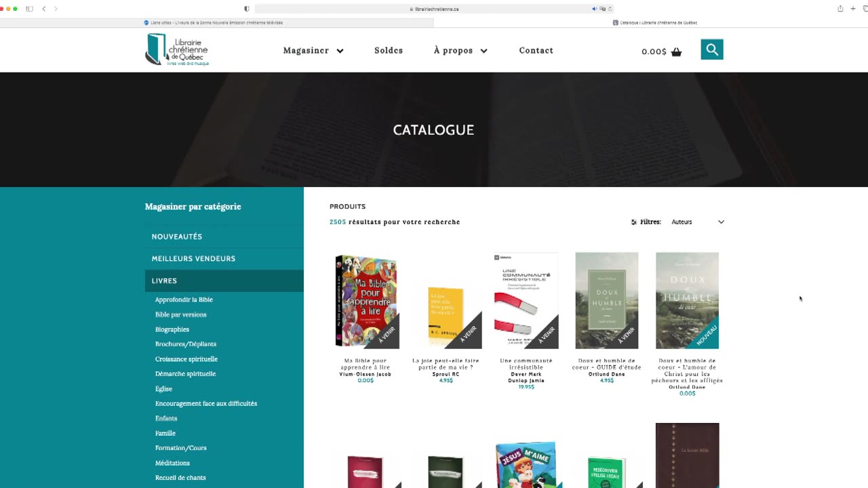Click the Safari share icon
Screen dimensions: 868x488
pyautogui.click(x=840, y=9)
